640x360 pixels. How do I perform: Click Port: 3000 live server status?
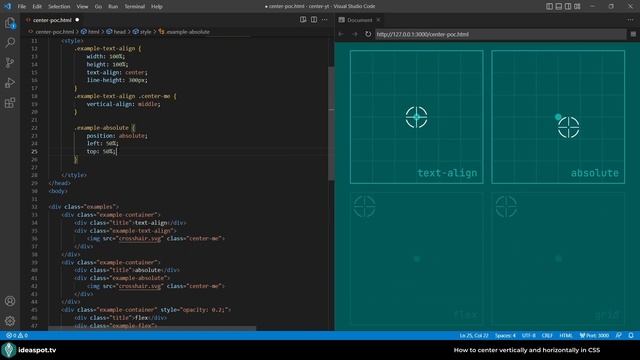pos(594,336)
